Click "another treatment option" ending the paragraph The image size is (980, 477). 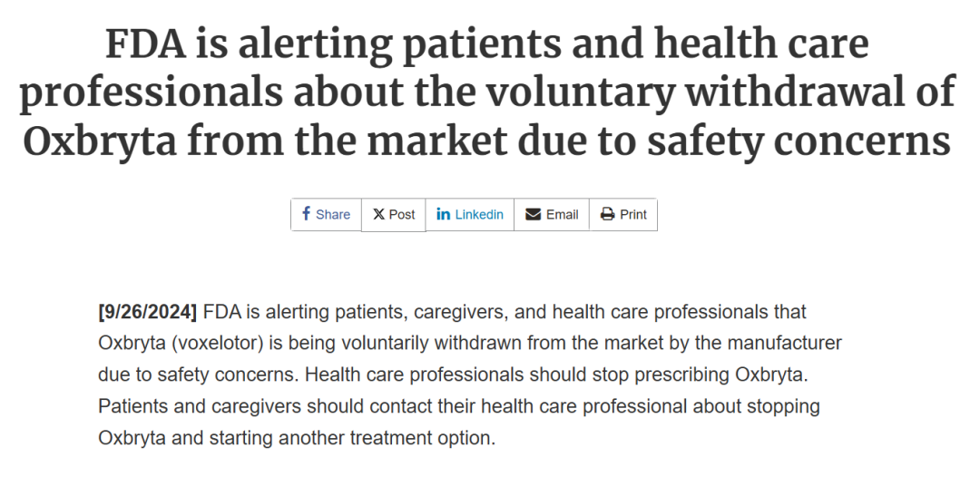click(x=385, y=438)
